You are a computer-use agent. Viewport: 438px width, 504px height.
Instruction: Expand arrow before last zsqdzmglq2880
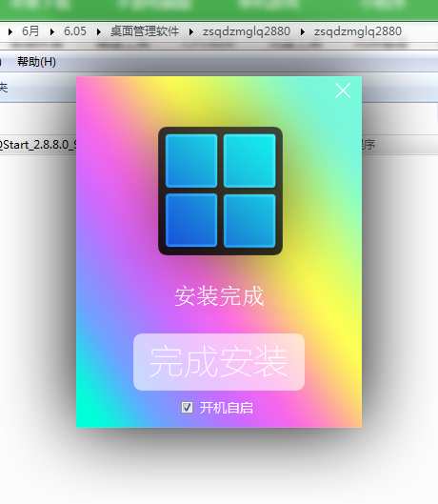(303, 31)
